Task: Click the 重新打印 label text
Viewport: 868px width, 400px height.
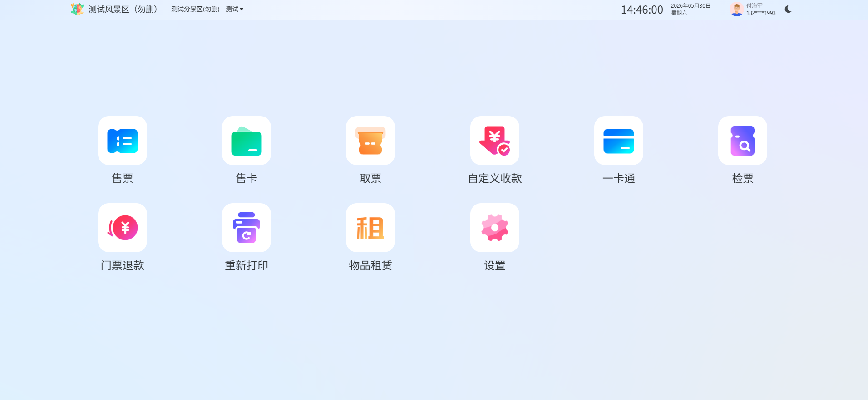Action: (x=247, y=265)
